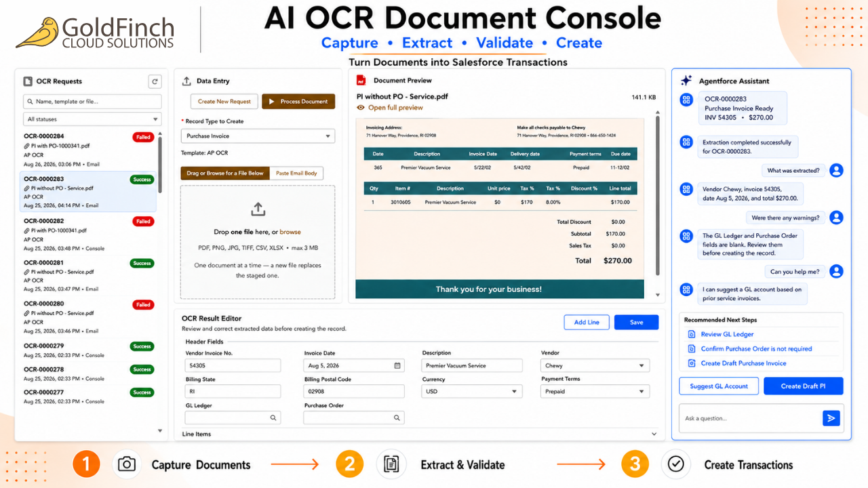Select request OCR-0000282
This screenshot has height=488, width=868.
(88, 235)
